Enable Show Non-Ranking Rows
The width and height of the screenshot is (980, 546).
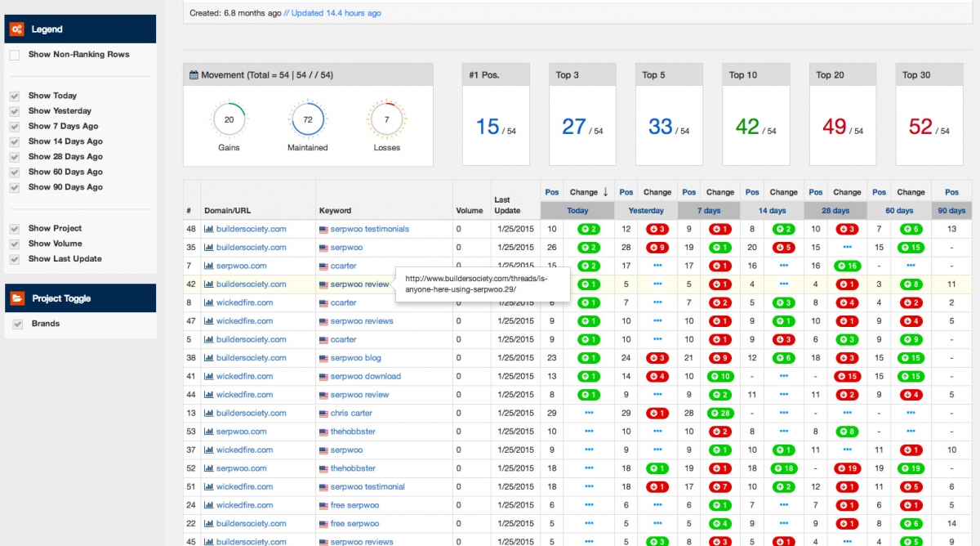tap(13, 54)
